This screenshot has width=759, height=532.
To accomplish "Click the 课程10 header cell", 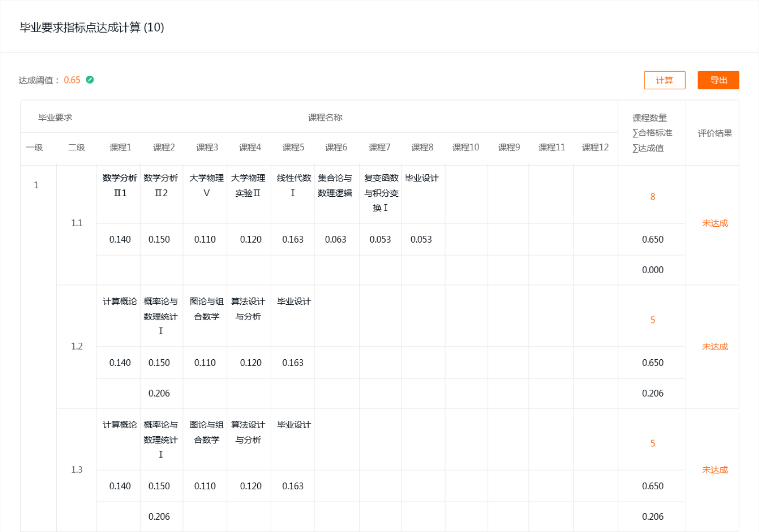I will 465,147.
